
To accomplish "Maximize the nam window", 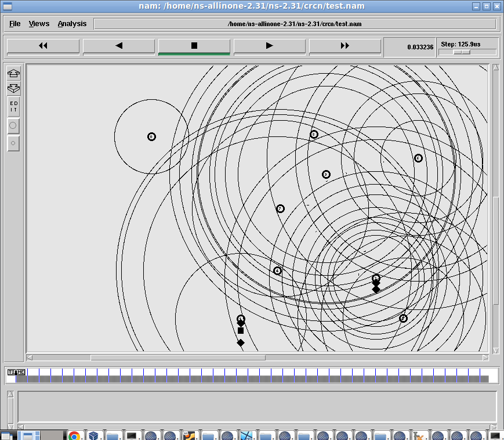I will pyautogui.click(x=487, y=6).
